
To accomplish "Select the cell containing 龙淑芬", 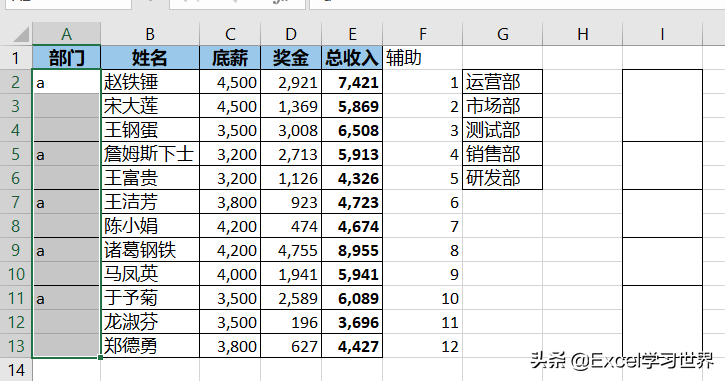I will click(150, 322).
